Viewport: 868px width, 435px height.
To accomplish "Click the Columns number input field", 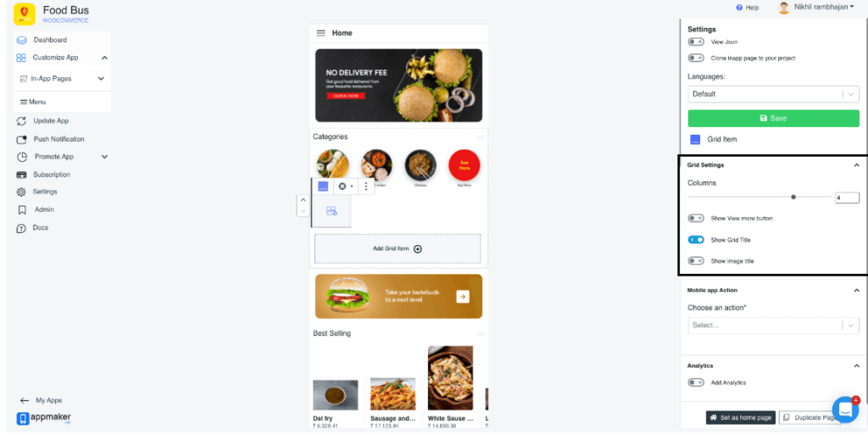I will [847, 198].
